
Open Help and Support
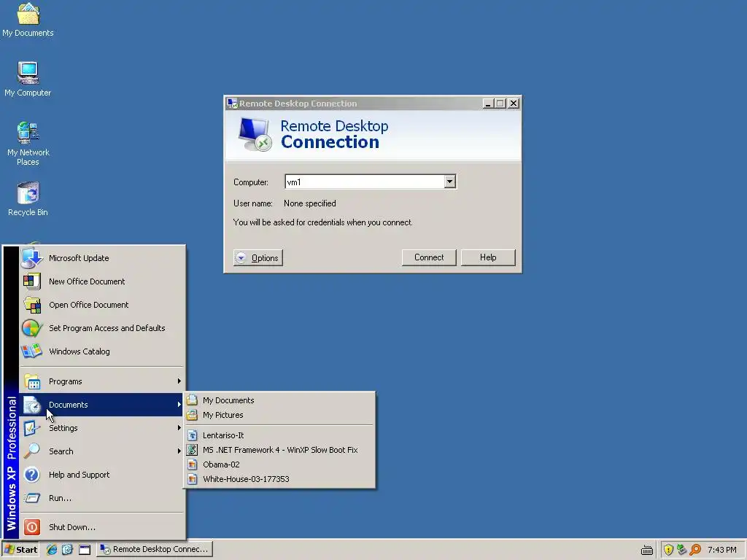102,475
